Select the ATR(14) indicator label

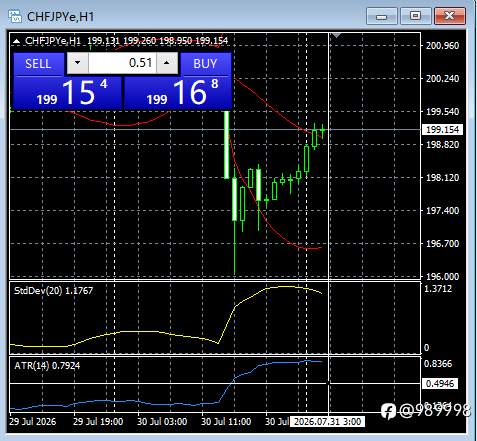coord(47,366)
